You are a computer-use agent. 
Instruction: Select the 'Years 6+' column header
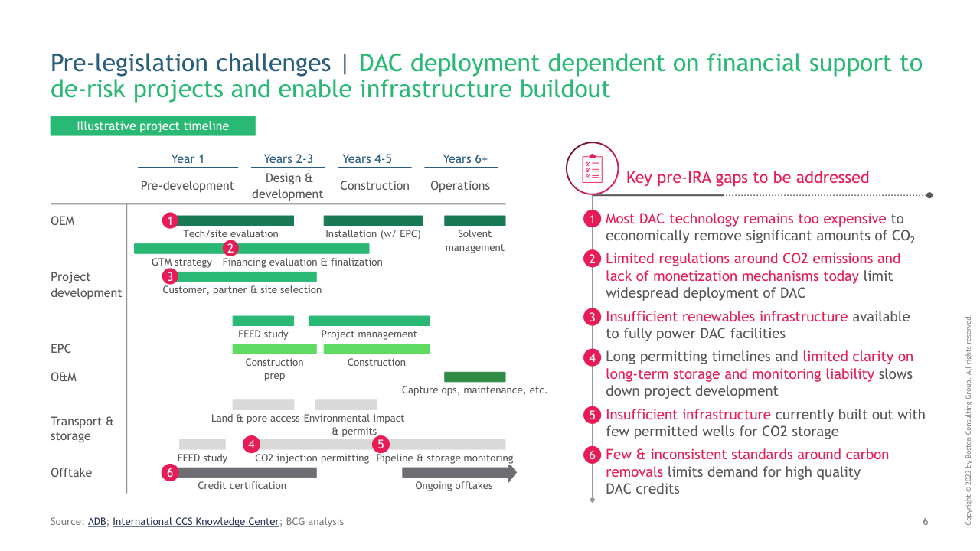465,159
